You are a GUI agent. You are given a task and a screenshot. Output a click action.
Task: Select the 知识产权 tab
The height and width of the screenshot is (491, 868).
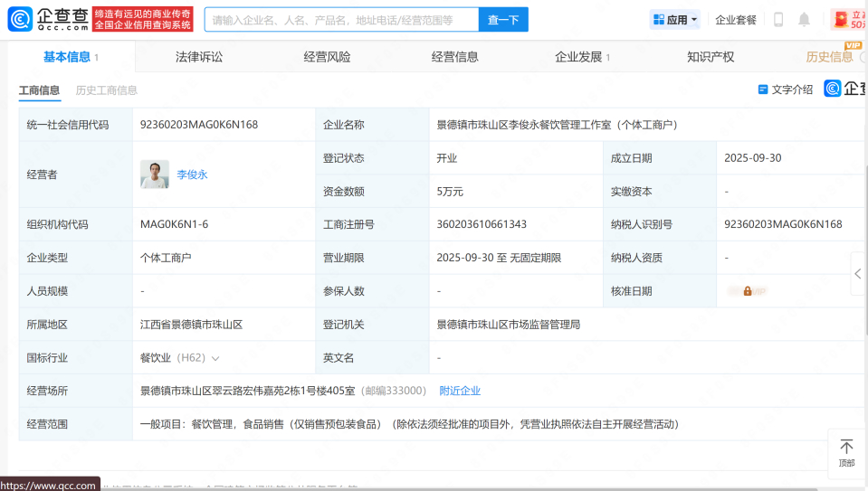click(711, 57)
